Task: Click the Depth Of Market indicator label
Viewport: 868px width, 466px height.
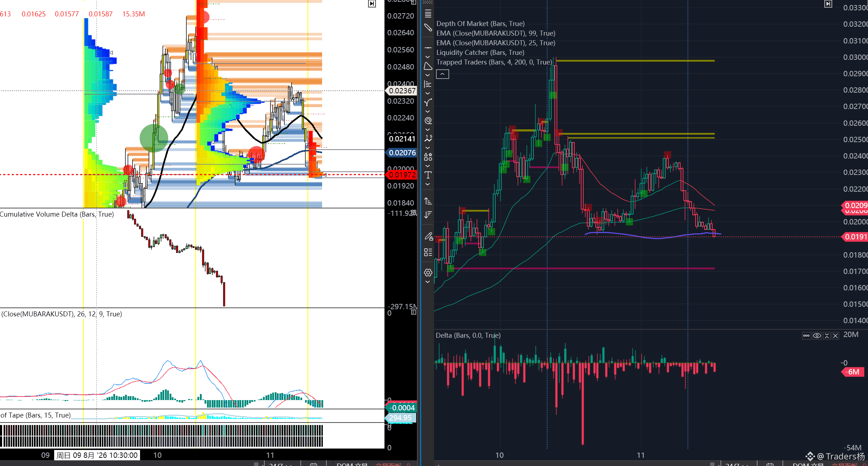Action: [x=480, y=24]
